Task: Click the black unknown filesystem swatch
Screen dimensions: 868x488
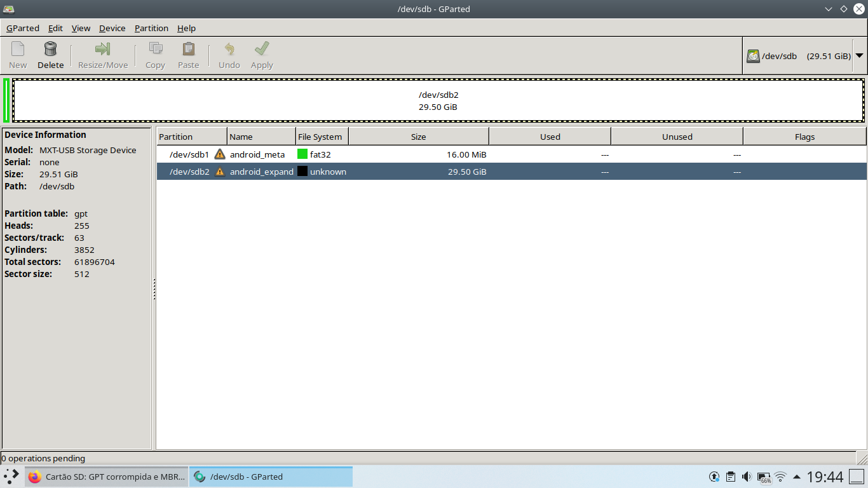Action: click(302, 171)
